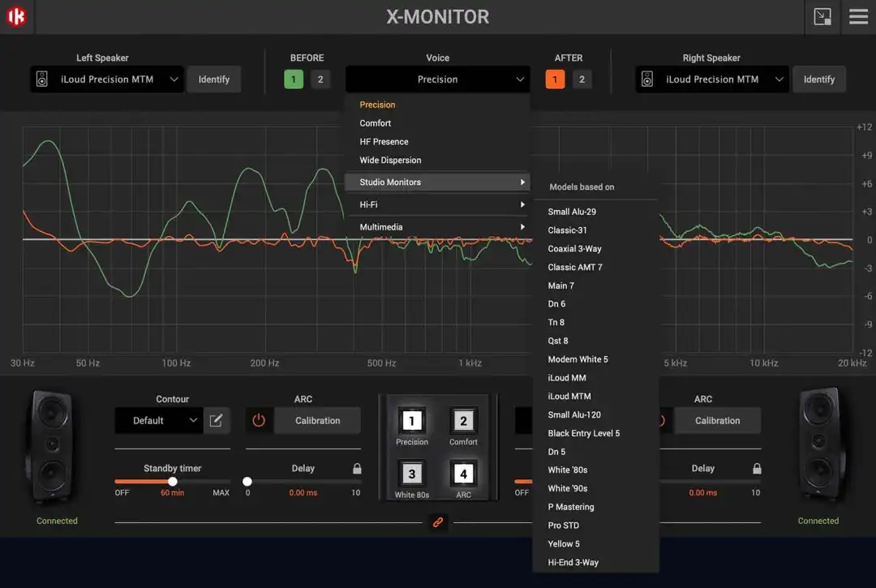This screenshot has height=588, width=876.
Task: Open the hamburger main menu
Action: pos(858,16)
